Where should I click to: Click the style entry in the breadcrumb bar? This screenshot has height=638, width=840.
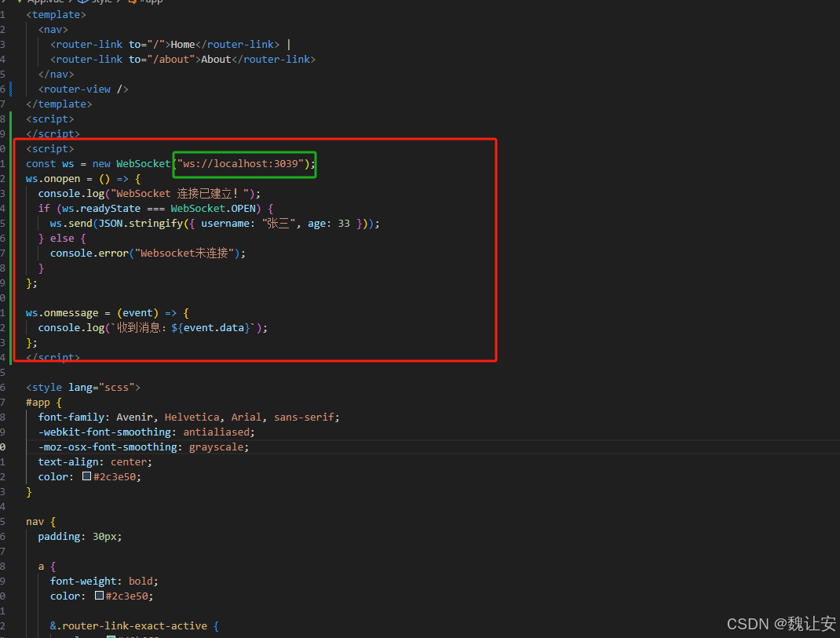point(102,2)
